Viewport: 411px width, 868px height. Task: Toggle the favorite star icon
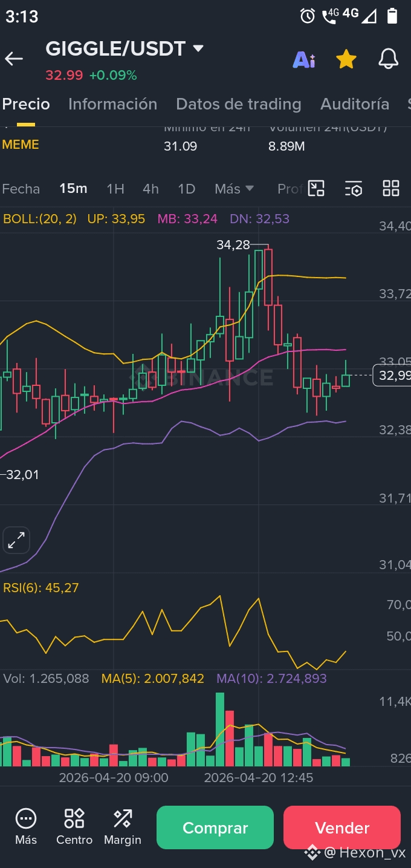point(346,59)
